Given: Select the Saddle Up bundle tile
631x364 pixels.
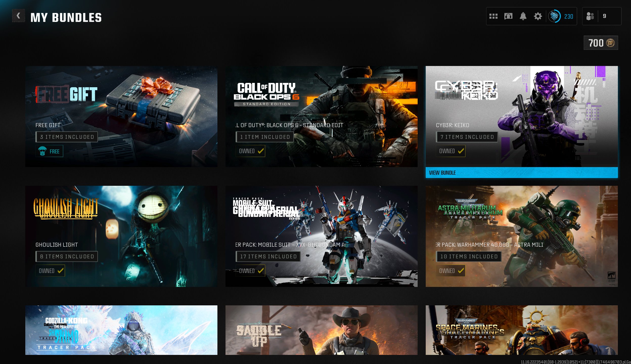Looking at the screenshot, I should (321, 330).
